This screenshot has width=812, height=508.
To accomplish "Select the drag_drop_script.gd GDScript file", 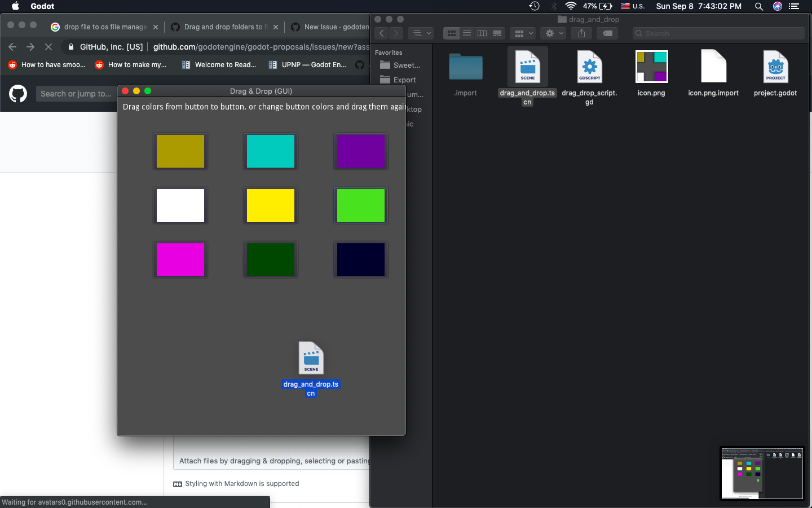I will tap(589, 67).
